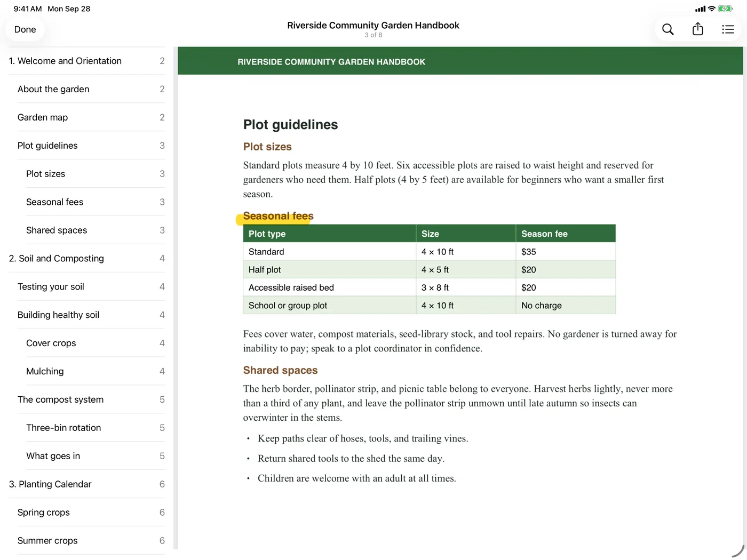Screen dimensions: 747x560
Task: Tap the Wi-Fi status icon
Action: [x=712, y=9]
